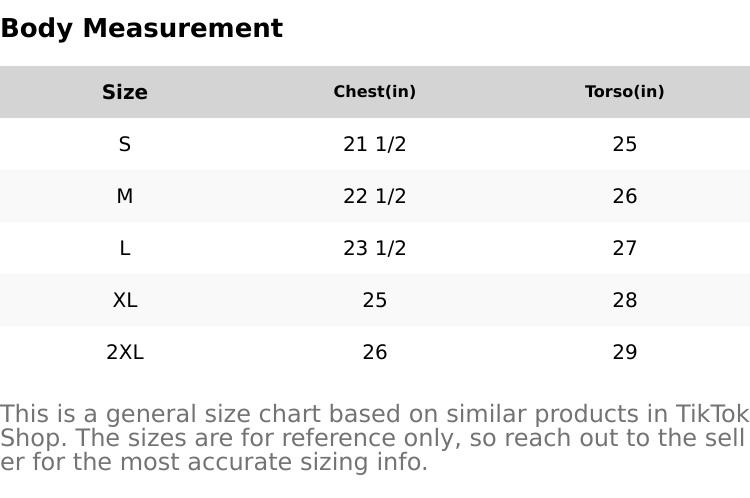Click the 23 1/2 chest value
Viewport: 750px width, 498px height.
pos(375,248)
